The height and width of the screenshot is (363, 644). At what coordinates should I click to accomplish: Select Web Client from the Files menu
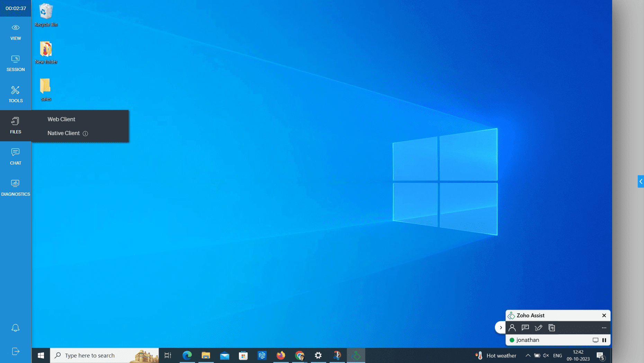61,119
